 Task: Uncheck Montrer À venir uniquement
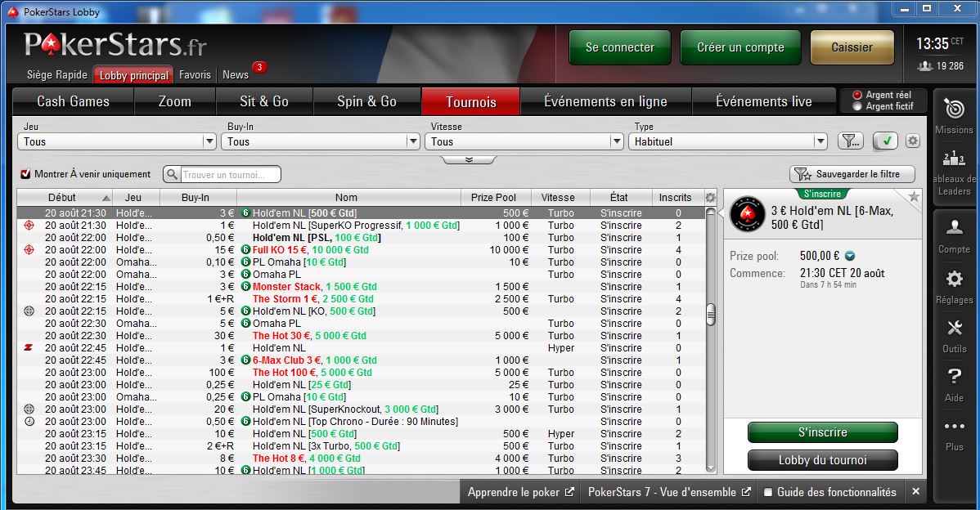click(25, 174)
